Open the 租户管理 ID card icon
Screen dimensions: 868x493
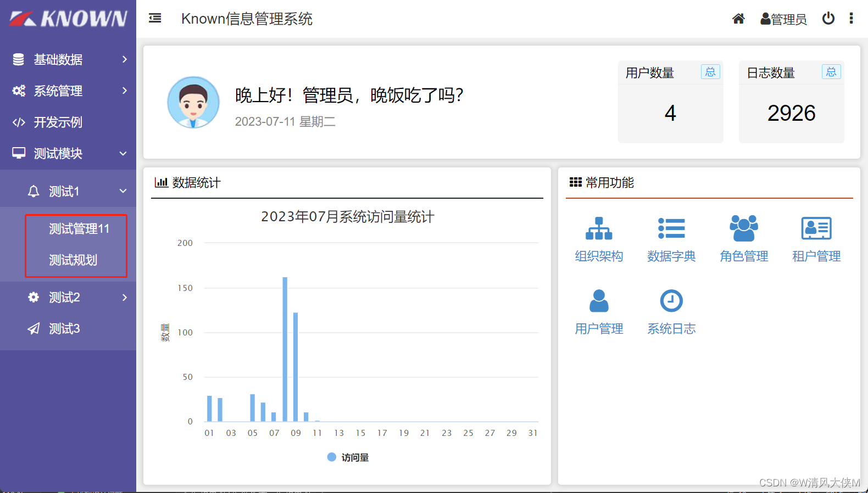pos(816,228)
